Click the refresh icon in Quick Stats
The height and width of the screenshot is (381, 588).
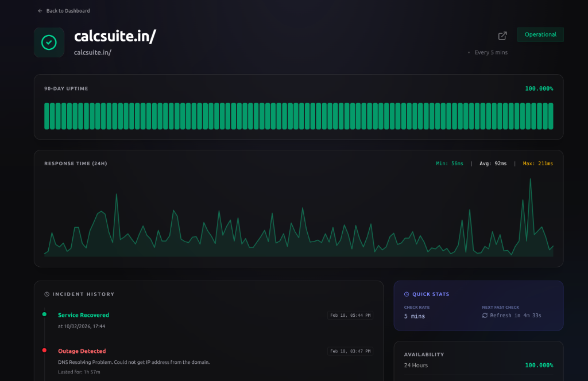pyautogui.click(x=485, y=316)
